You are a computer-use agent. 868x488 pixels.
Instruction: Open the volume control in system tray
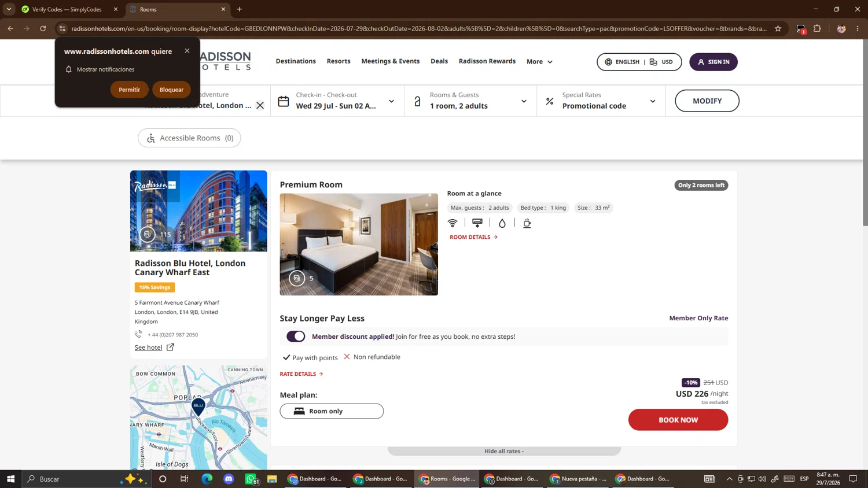(x=762, y=479)
